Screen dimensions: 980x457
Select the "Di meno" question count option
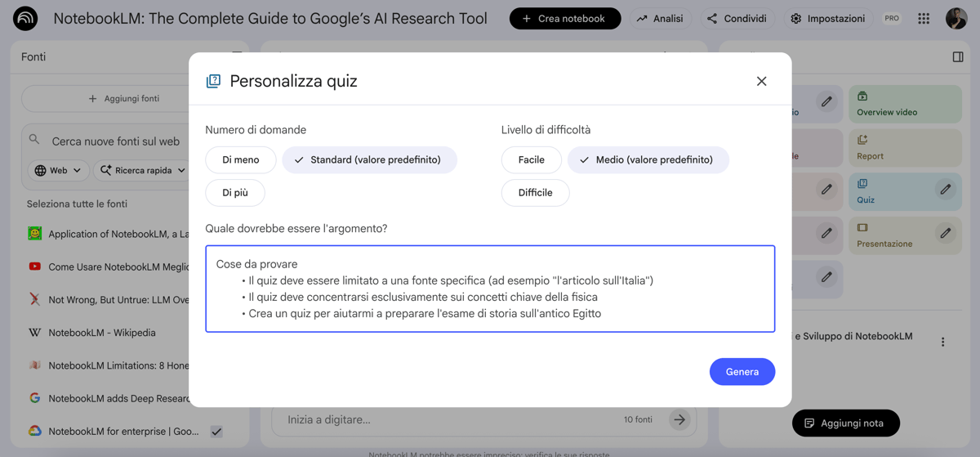(x=240, y=160)
